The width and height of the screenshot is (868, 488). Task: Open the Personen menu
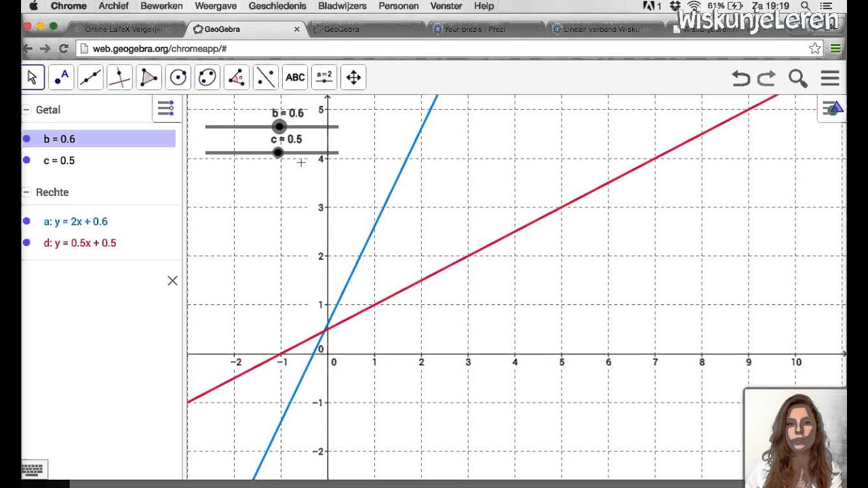399,6
